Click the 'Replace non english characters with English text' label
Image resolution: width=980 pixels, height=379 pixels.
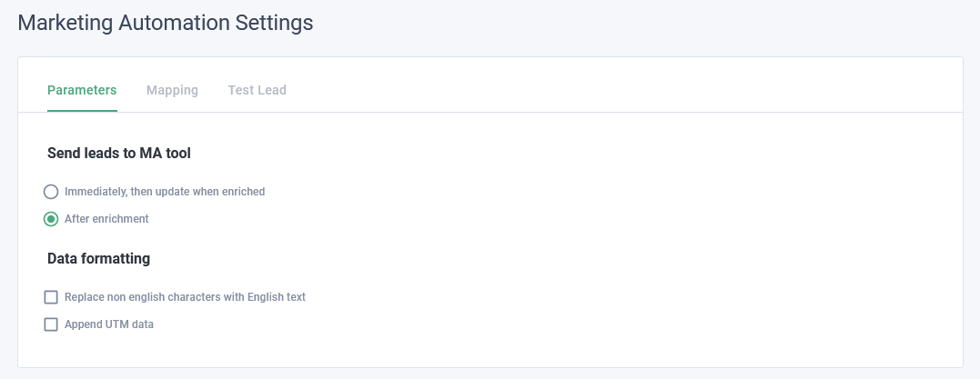[185, 297]
